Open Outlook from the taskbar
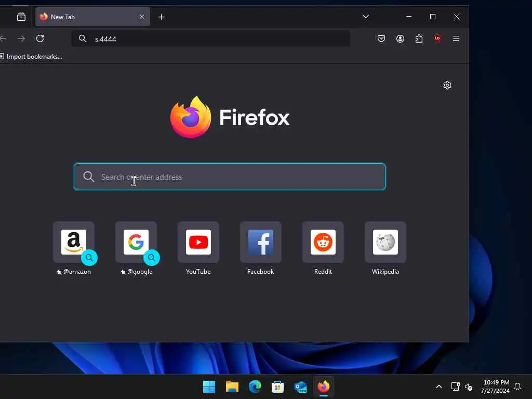532x399 pixels. pyautogui.click(x=301, y=387)
